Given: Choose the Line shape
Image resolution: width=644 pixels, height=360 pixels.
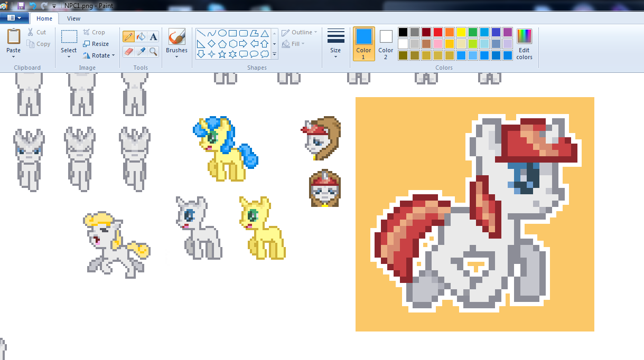Looking at the screenshot, I should (x=201, y=33).
